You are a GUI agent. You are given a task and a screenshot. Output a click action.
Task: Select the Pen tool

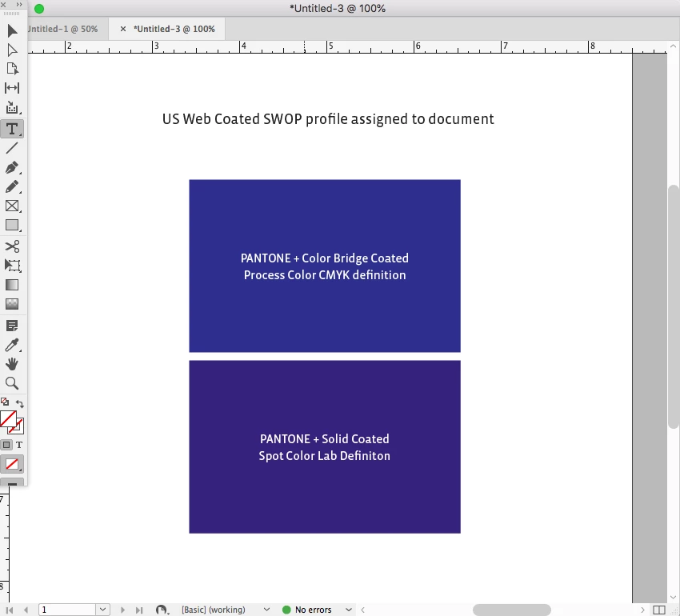click(x=12, y=167)
